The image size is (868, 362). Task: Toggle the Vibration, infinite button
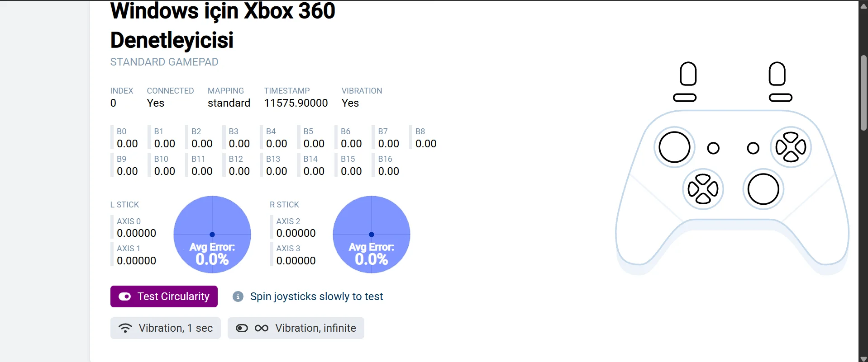pyautogui.click(x=296, y=328)
